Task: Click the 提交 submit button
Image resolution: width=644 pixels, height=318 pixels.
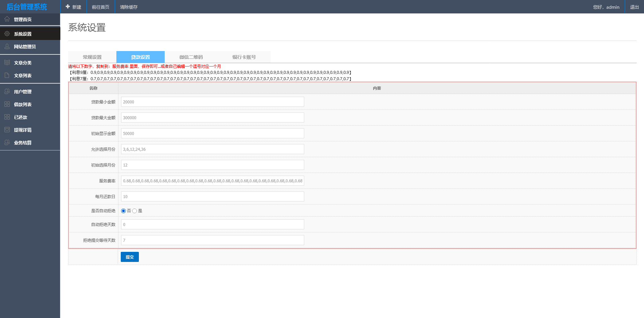Action: [x=130, y=257]
